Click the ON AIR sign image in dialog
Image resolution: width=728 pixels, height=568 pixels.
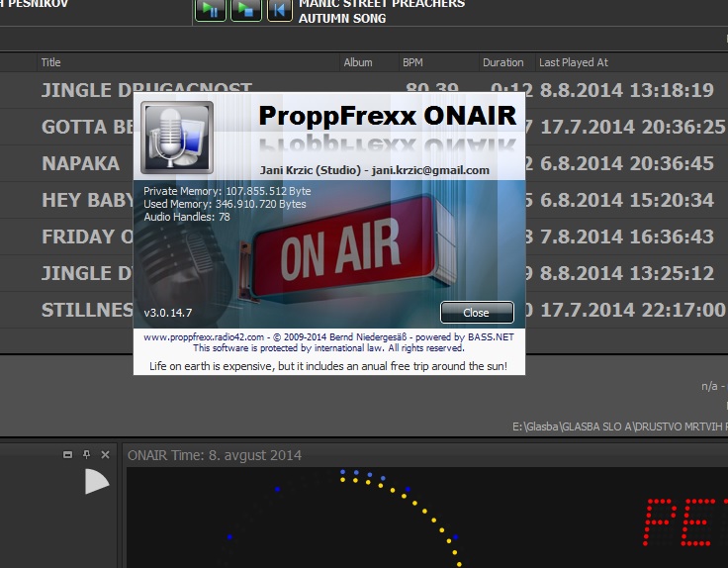(348, 248)
